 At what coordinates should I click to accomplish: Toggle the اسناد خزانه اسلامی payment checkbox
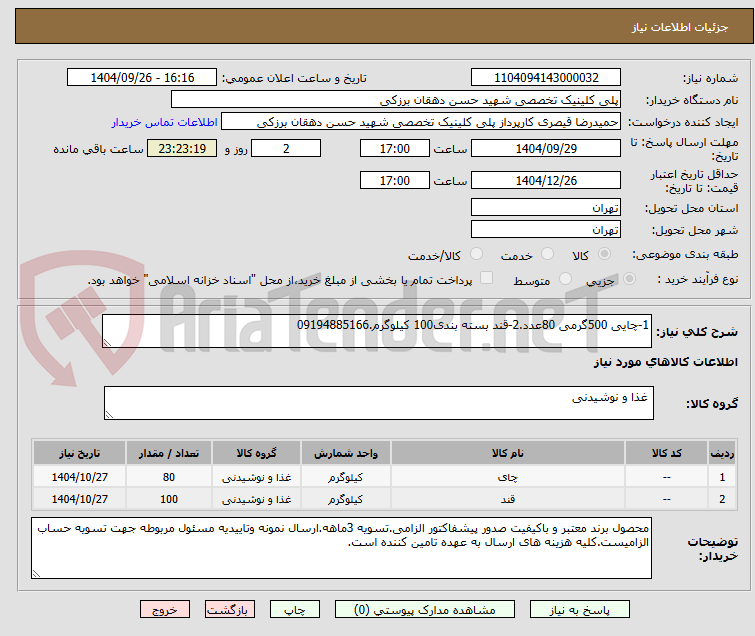(487, 278)
